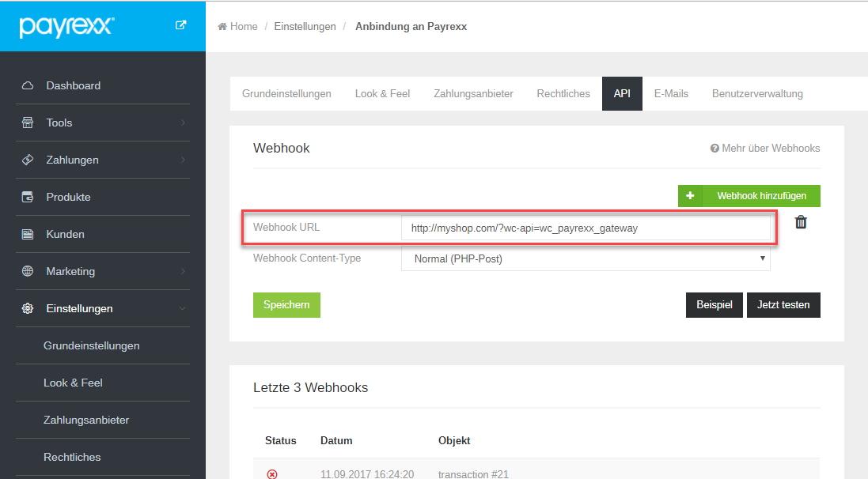
Task: Click the transaction #21 entry
Action: [473, 474]
